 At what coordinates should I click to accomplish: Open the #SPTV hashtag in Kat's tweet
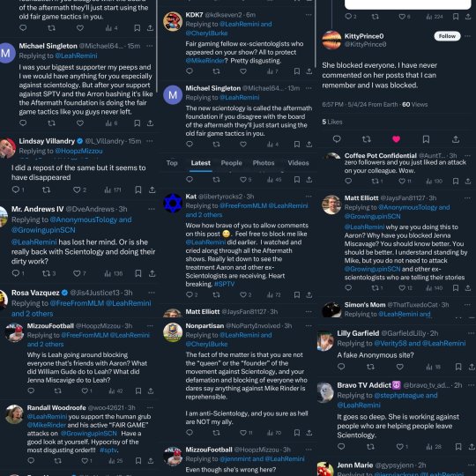tap(225, 284)
